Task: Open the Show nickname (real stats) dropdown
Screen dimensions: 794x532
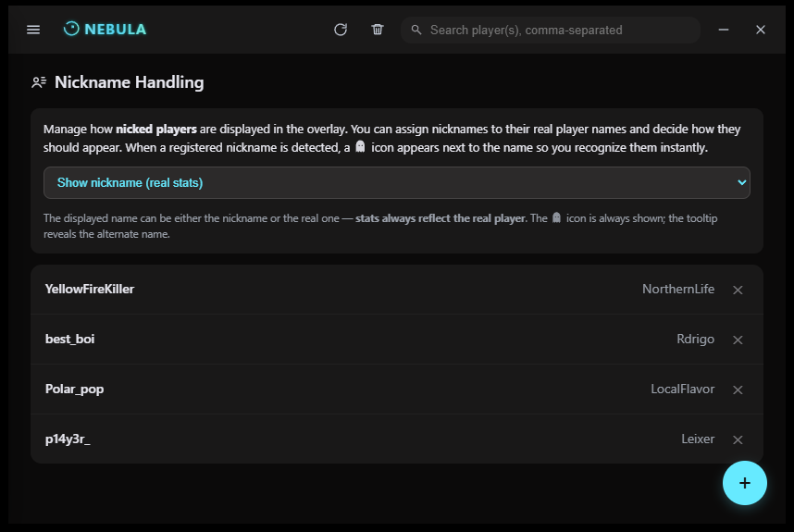Action: point(396,183)
